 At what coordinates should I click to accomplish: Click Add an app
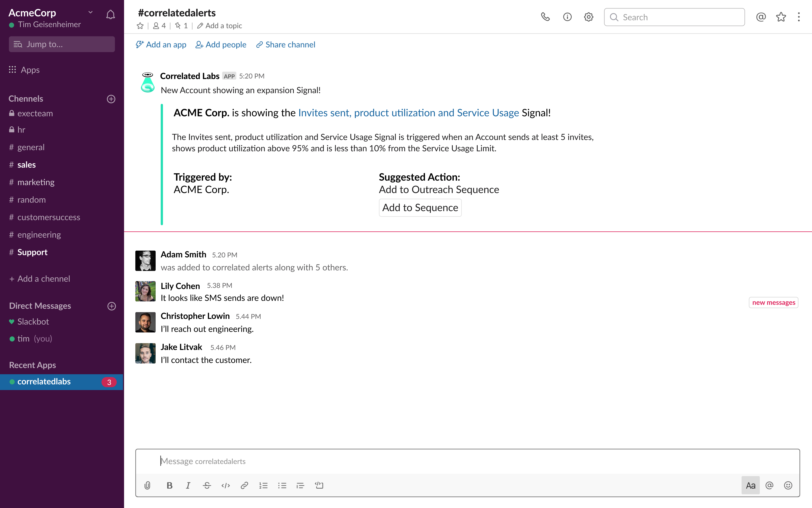(x=161, y=44)
